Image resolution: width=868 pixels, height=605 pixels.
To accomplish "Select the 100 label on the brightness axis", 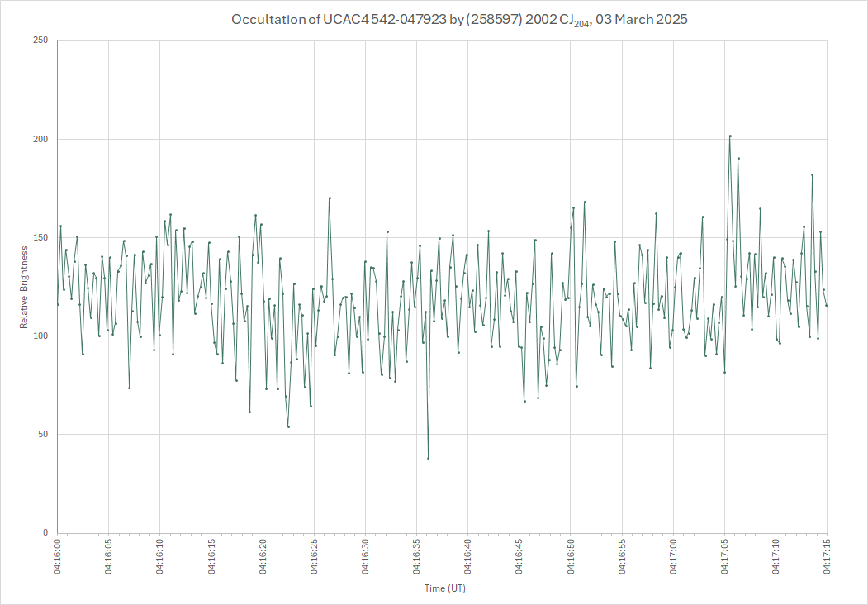I will click(41, 336).
